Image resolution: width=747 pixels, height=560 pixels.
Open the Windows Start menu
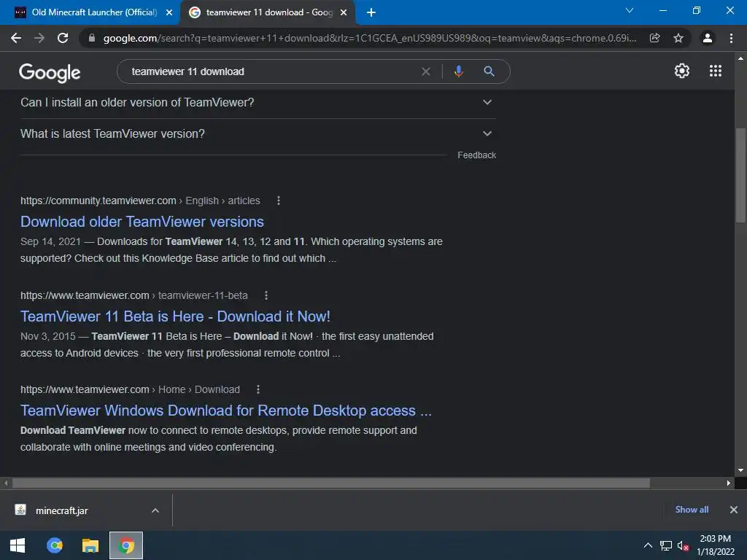pos(18,545)
